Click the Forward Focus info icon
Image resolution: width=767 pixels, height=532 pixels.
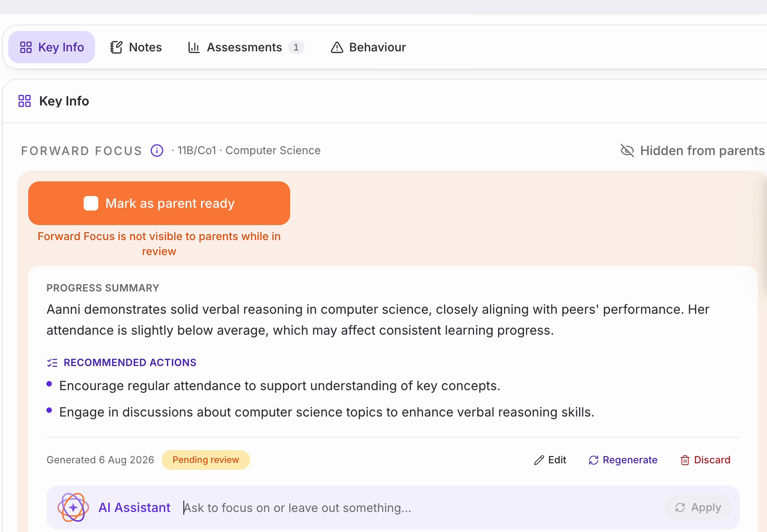pos(157,151)
